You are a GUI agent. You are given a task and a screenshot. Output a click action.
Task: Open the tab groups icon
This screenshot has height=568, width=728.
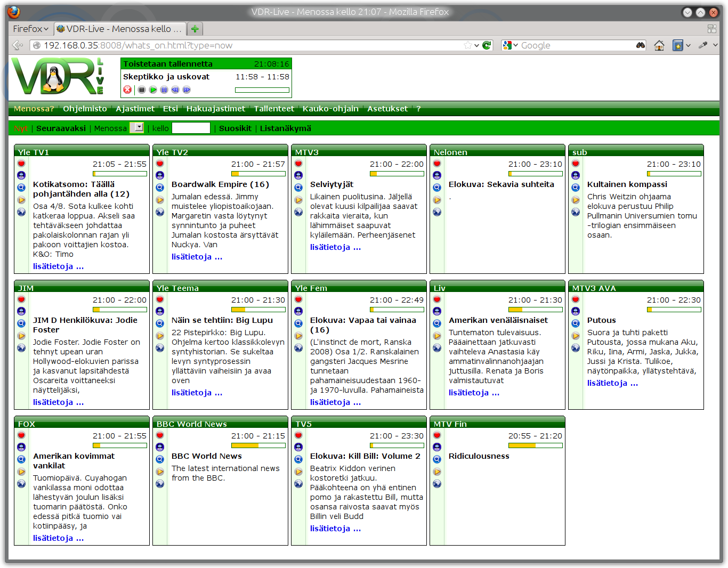[712, 29]
